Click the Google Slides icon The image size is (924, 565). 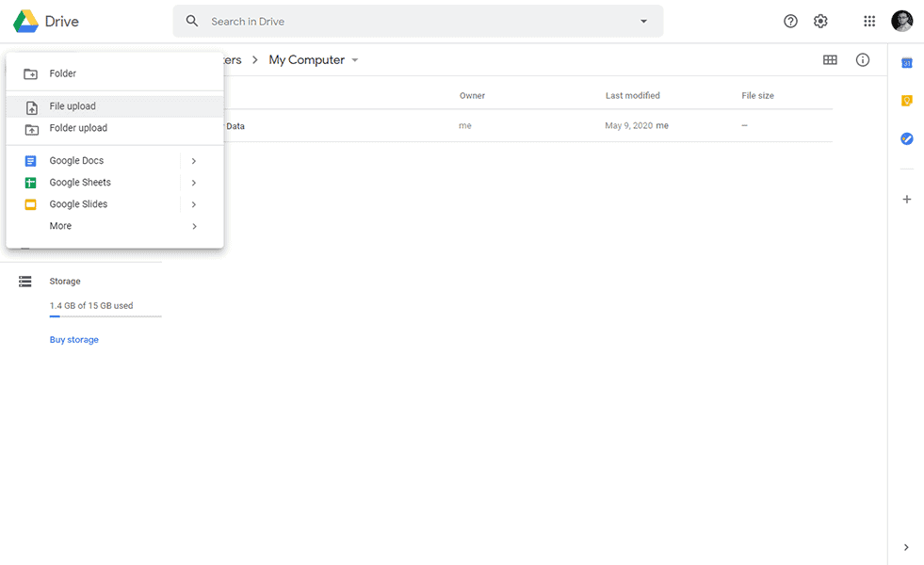(31, 204)
